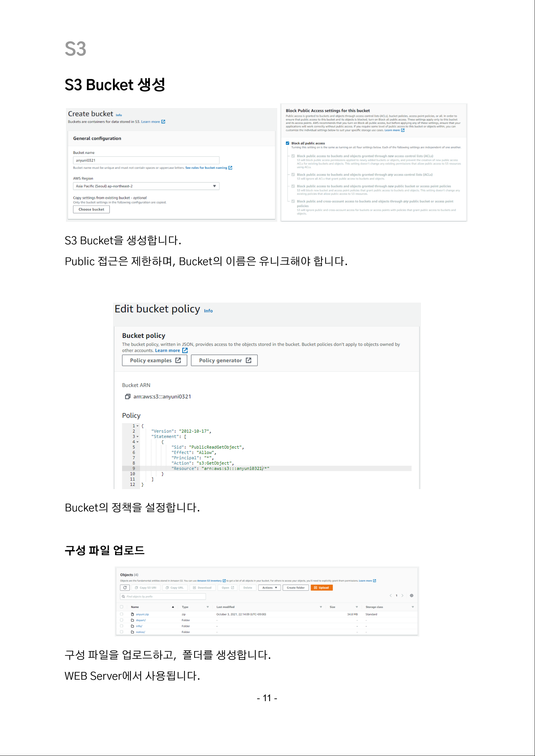Open the Size column filter arrow

(x=357, y=607)
